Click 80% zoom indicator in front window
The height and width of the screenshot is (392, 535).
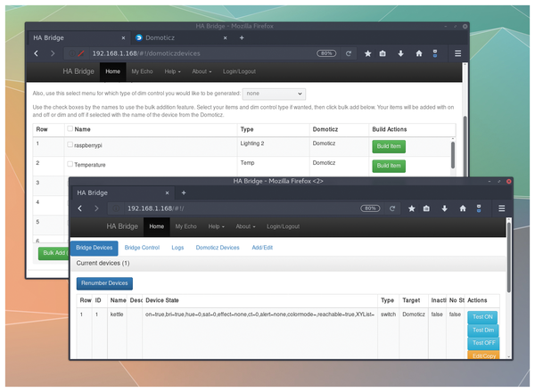click(x=370, y=208)
